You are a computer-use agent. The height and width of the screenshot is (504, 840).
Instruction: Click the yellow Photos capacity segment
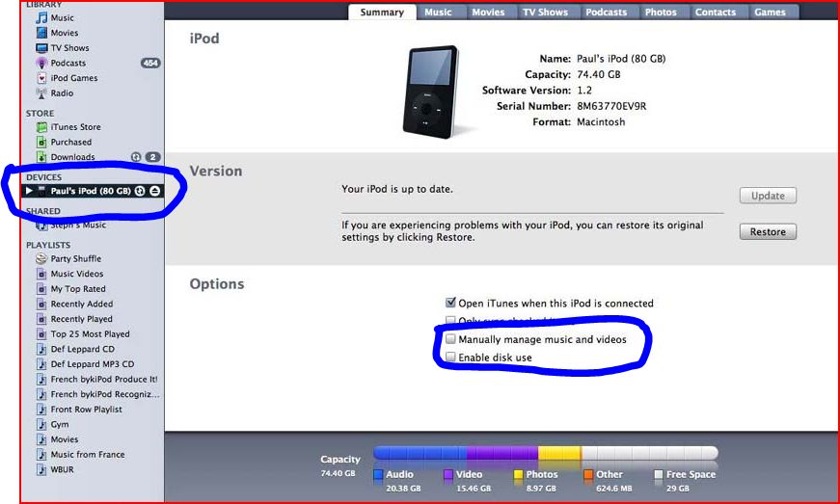click(559, 453)
